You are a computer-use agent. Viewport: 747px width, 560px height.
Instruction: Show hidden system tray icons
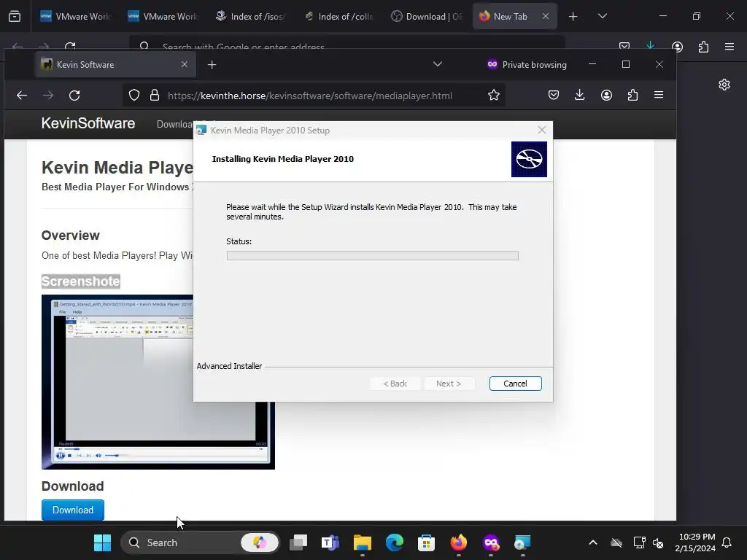[x=593, y=542]
